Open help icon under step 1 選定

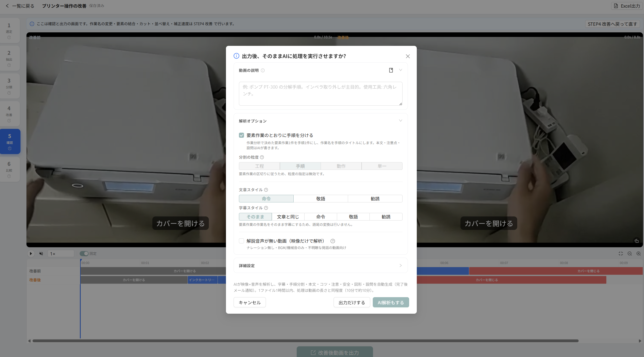click(9, 37)
